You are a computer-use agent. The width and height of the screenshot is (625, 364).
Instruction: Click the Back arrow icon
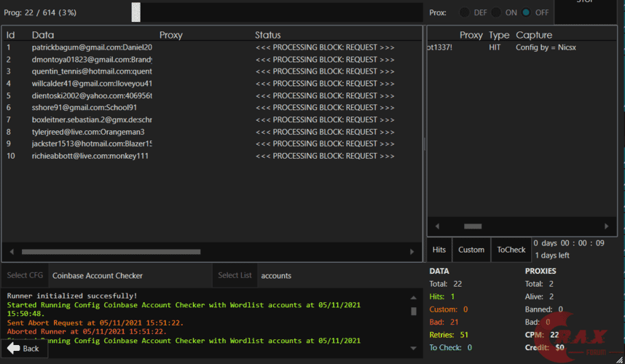coord(13,348)
